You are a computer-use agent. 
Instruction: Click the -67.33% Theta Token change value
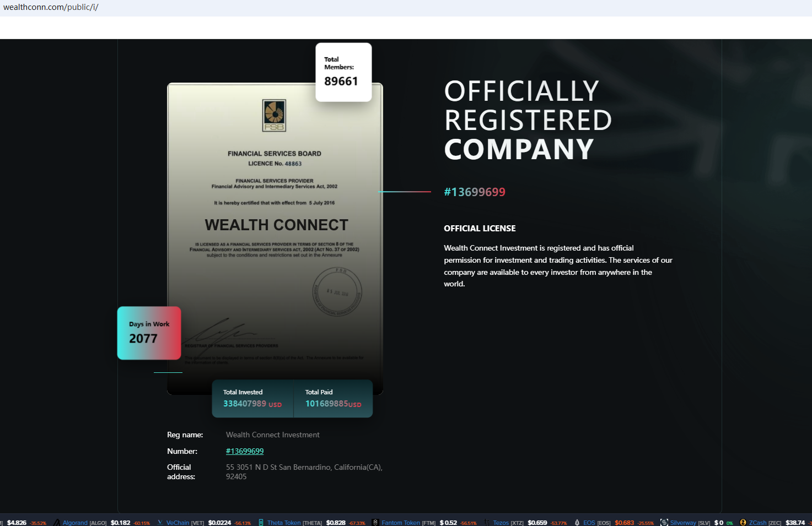coord(357,523)
